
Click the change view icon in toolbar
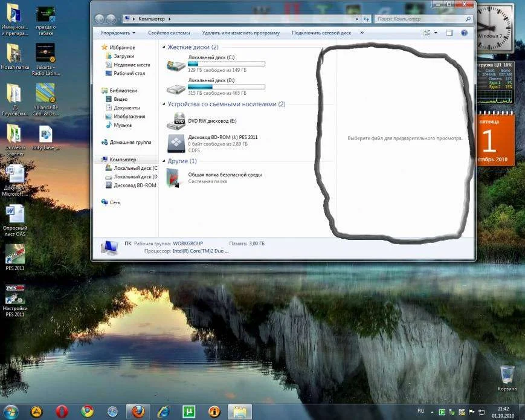click(x=427, y=33)
